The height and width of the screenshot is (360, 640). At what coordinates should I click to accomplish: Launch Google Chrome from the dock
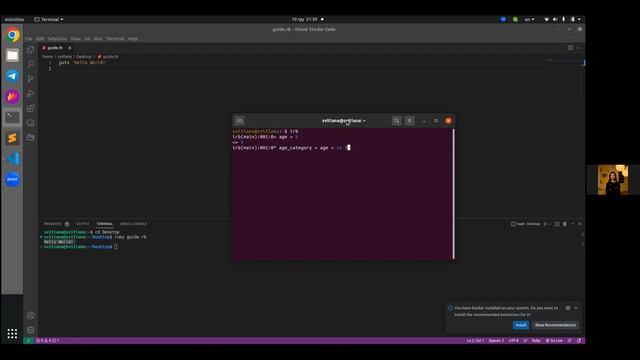(12, 35)
